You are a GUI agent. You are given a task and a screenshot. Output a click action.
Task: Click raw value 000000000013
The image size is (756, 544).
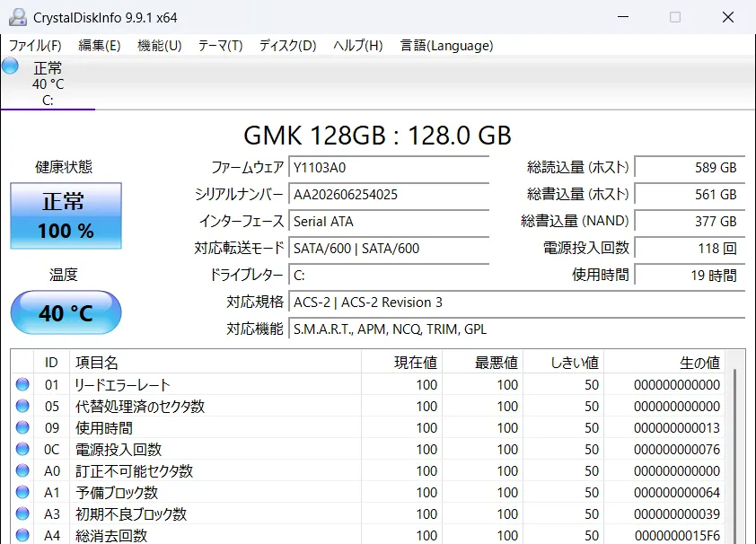pyautogui.click(x=677, y=428)
